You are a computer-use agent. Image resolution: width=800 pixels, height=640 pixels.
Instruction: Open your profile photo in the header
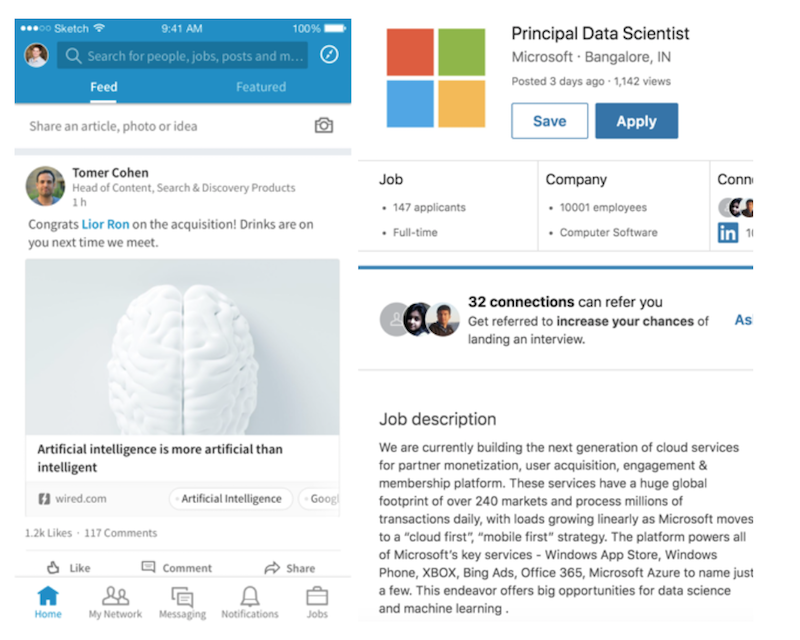click(x=37, y=55)
